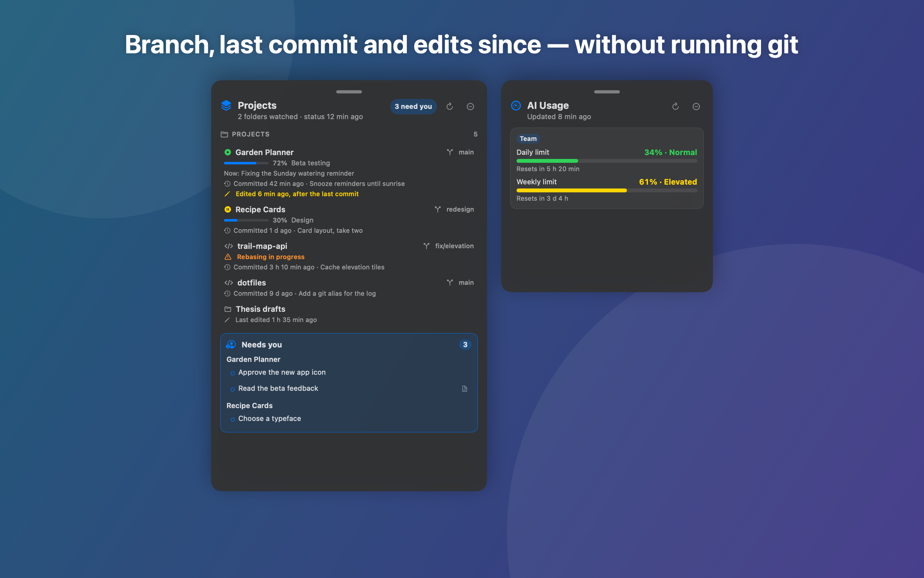Open the trail-map-api project
The image size is (924, 578).
point(262,246)
